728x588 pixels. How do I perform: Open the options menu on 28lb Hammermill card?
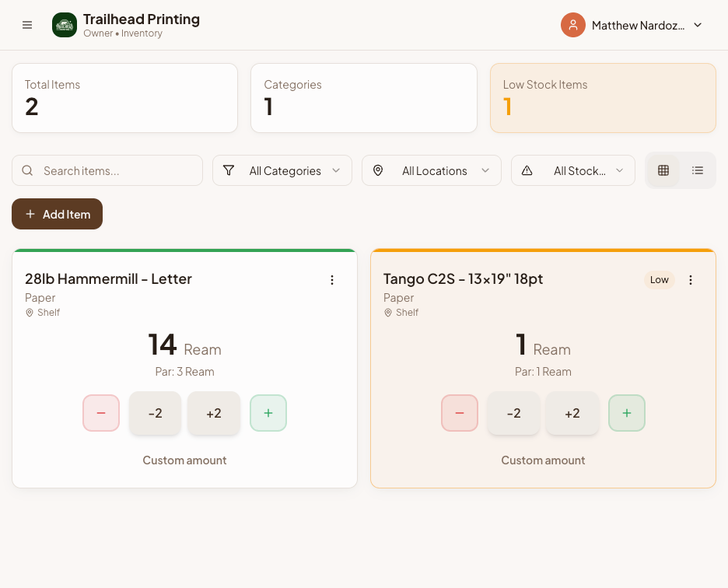pyautogui.click(x=332, y=280)
